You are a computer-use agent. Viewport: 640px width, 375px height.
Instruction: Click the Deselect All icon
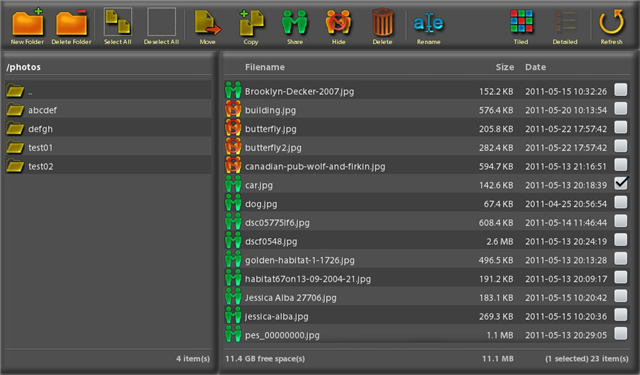point(161,22)
